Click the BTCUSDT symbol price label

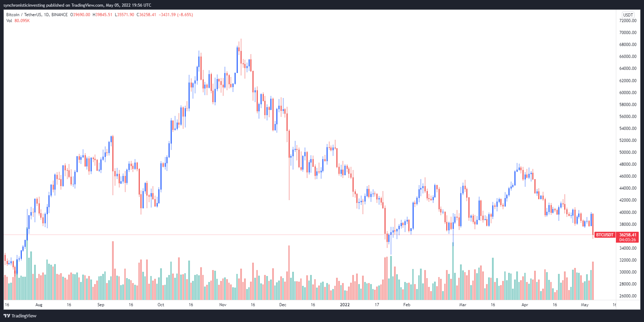[x=604, y=235]
